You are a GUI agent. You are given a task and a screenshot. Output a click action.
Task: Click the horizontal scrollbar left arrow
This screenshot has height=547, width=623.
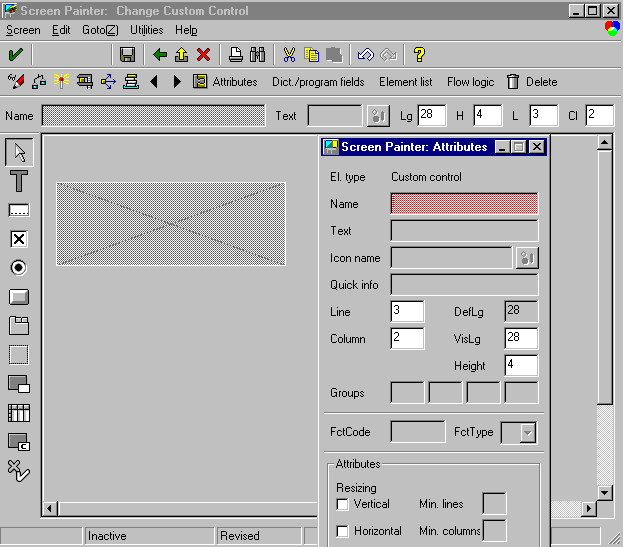click(x=50, y=509)
